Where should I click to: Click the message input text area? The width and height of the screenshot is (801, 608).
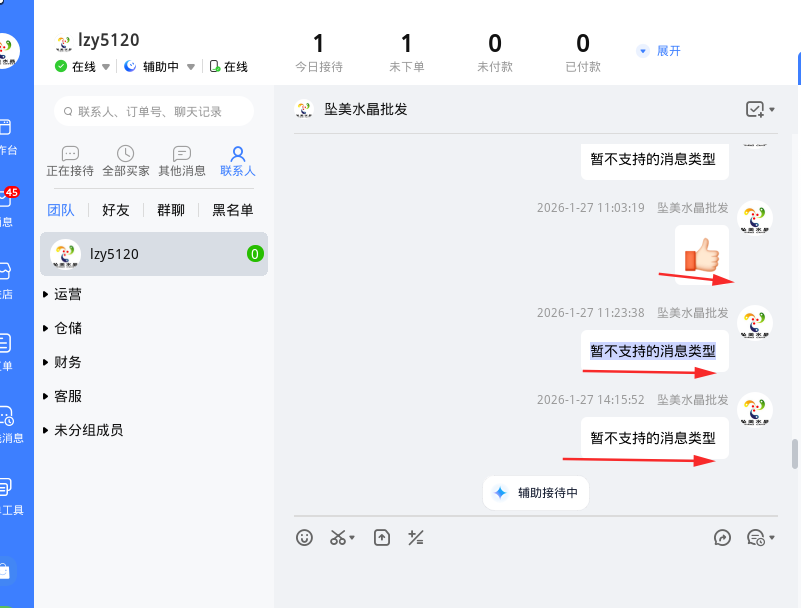[535, 580]
